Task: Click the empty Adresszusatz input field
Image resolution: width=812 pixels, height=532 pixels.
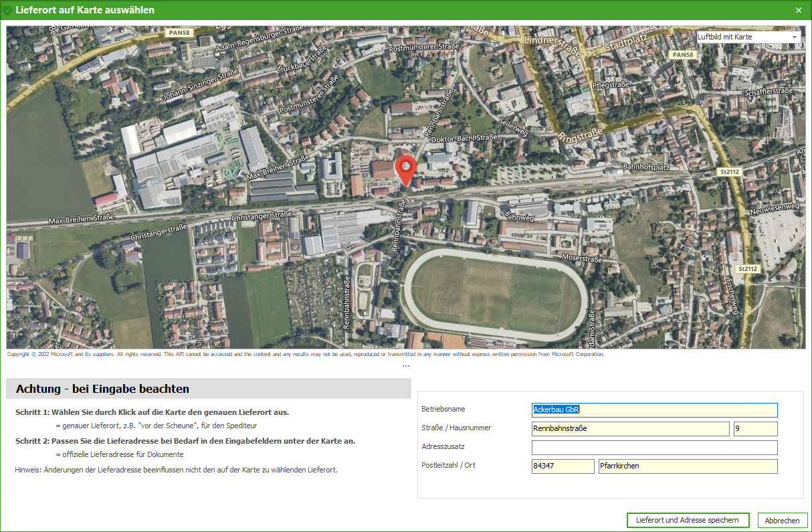Action: click(x=654, y=447)
